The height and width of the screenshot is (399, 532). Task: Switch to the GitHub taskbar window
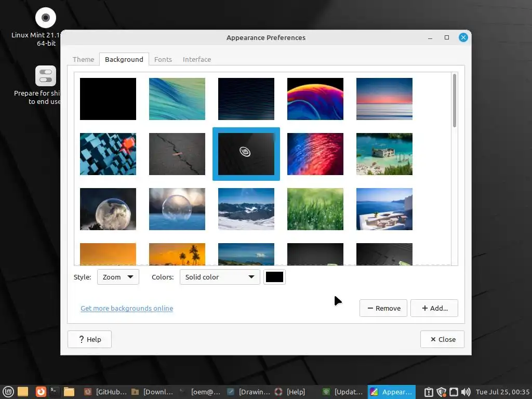[105, 392]
